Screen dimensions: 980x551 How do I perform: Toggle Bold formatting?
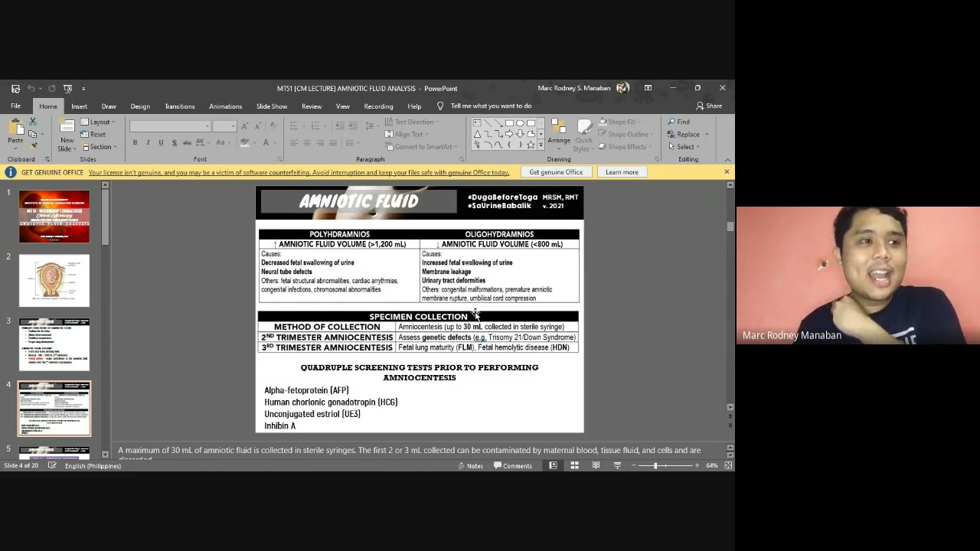pyautogui.click(x=135, y=142)
